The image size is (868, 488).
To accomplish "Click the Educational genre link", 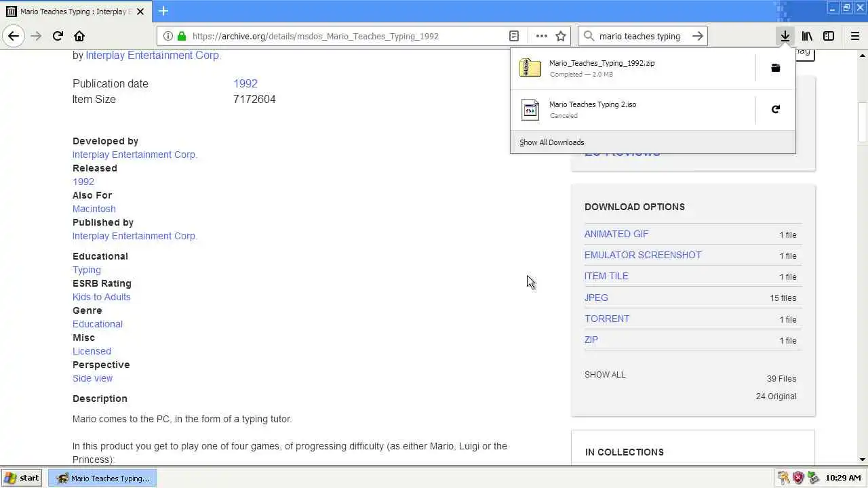I will click(98, 324).
